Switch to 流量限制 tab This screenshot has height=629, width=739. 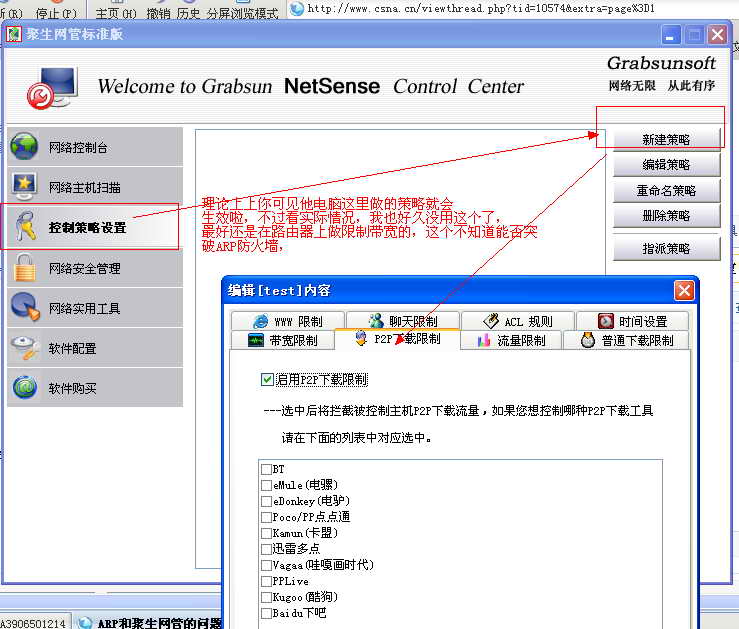coord(511,340)
